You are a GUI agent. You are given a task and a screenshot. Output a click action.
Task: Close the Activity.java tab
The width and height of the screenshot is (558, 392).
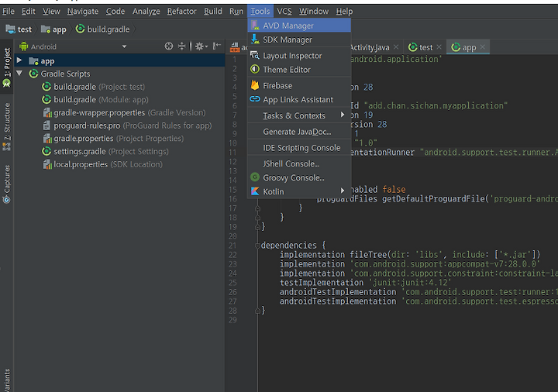pos(396,47)
